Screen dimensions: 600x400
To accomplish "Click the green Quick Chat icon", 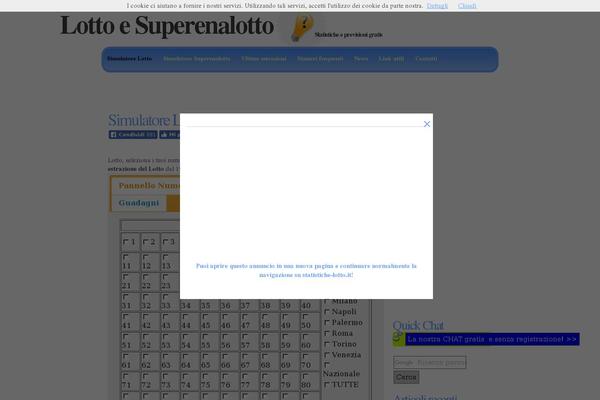I will coord(398,339).
